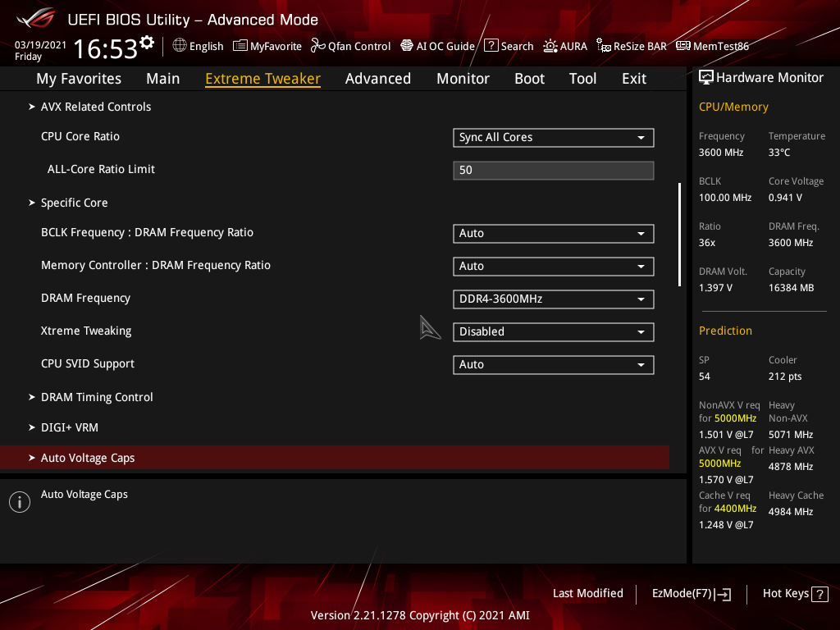
Task: Click the 16:53 clock display
Action: pos(106,48)
